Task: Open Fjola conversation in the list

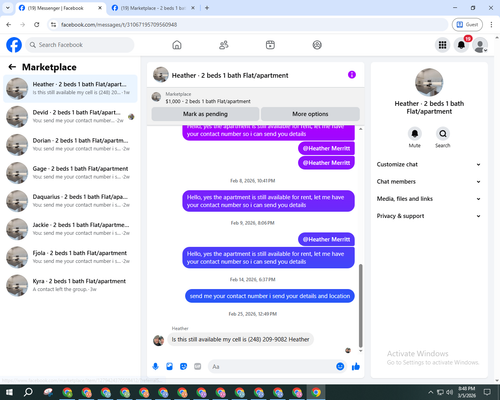Action: (70, 257)
